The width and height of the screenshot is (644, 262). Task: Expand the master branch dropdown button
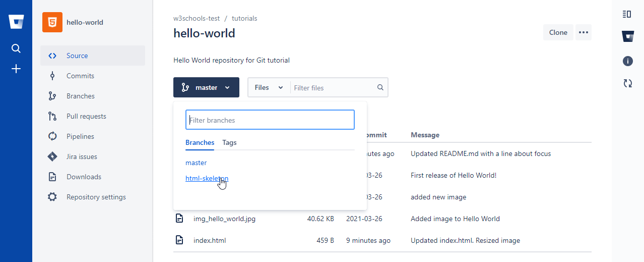coord(206,87)
